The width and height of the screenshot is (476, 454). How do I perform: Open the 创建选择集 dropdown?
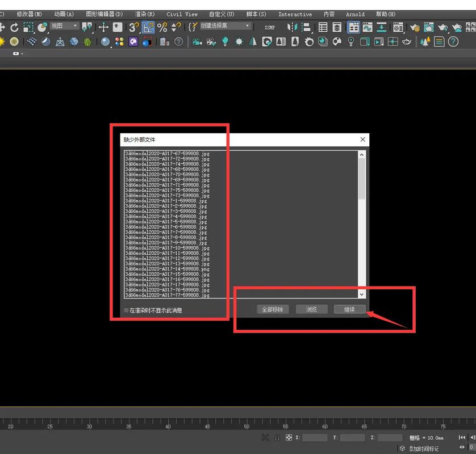pos(226,26)
